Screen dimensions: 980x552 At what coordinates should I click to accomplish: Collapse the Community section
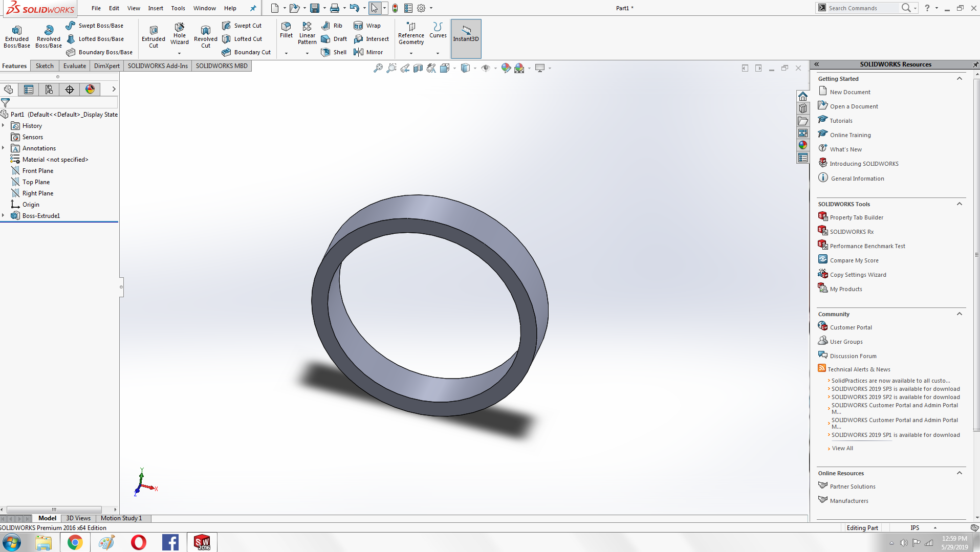pos(960,314)
